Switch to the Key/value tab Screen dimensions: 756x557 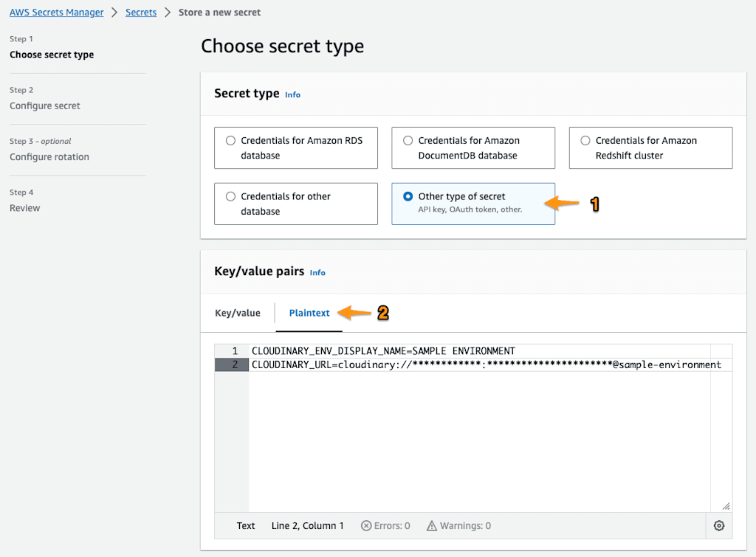(238, 314)
